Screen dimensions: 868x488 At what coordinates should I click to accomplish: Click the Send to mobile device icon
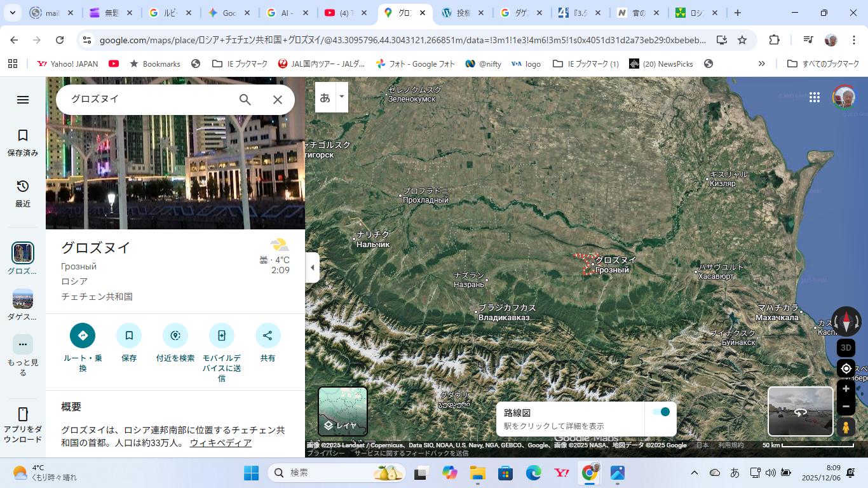222,335
